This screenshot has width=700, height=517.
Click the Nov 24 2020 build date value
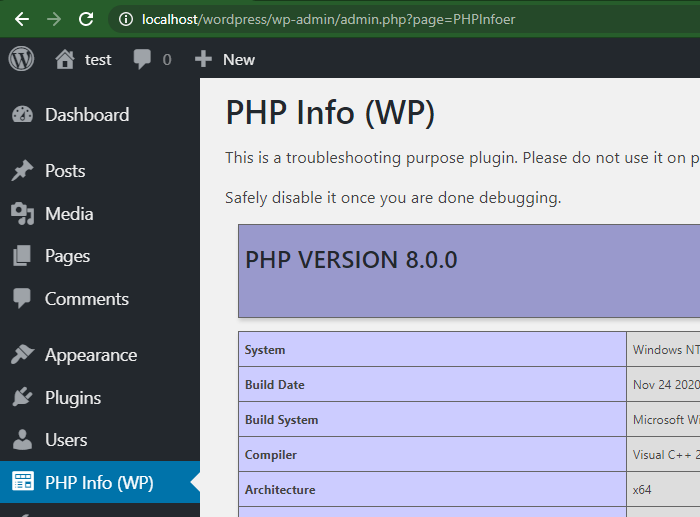coord(666,385)
